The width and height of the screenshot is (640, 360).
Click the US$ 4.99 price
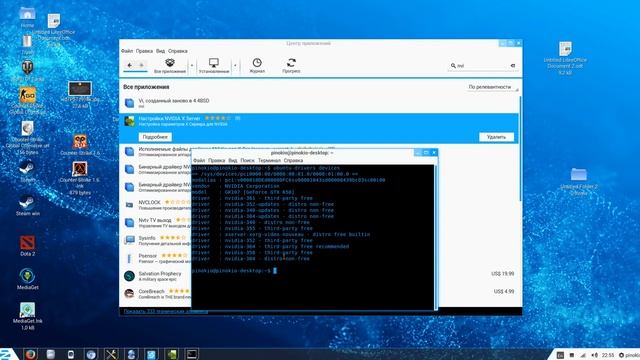click(x=504, y=291)
